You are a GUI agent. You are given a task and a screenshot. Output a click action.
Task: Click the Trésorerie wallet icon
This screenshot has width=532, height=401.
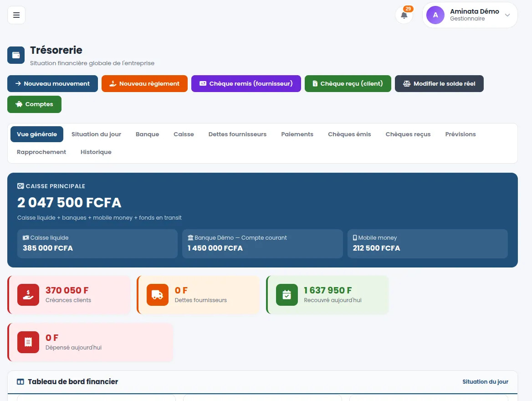coord(16,55)
